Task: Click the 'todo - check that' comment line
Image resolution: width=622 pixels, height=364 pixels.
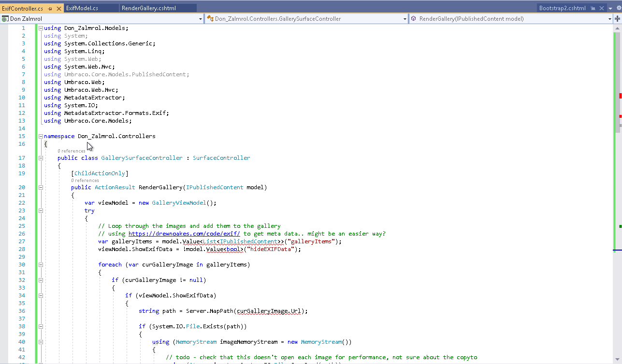Action: click(x=321, y=357)
